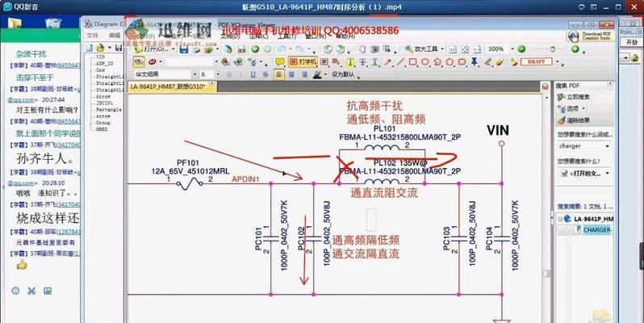
Task: Select the pencil drawing tool
Action: 487,62
